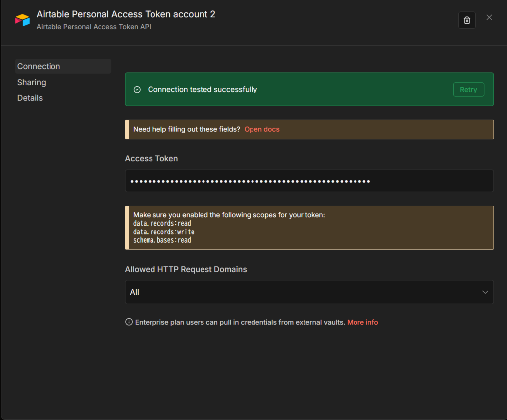The height and width of the screenshot is (420, 507).
Task: Click the "Airtable Personal Access Token API" subtitle
Action: (94, 27)
